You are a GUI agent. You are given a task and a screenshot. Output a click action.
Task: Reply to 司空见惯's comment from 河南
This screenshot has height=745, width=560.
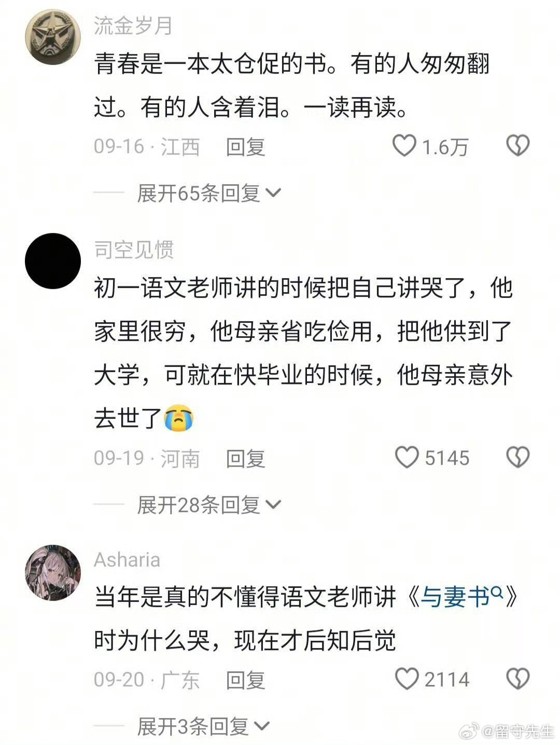(246, 459)
